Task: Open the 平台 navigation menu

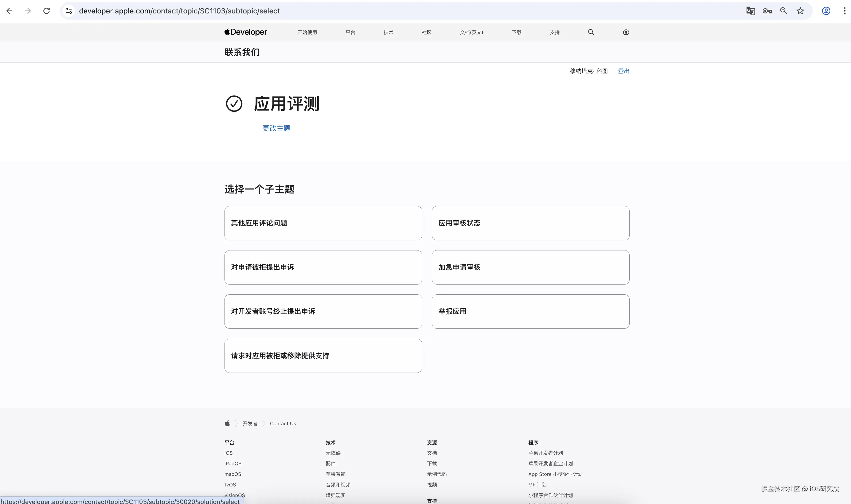Action: tap(350, 32)
